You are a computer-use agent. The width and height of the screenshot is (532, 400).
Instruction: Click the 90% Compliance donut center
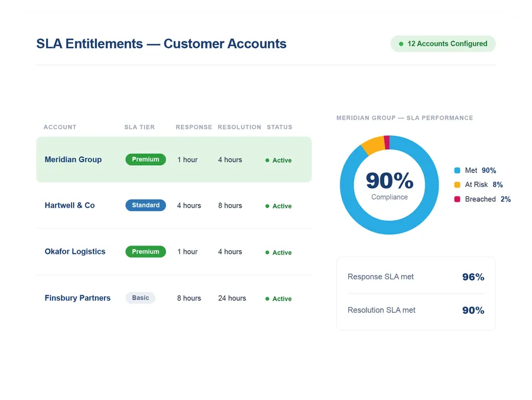(390, 185)
